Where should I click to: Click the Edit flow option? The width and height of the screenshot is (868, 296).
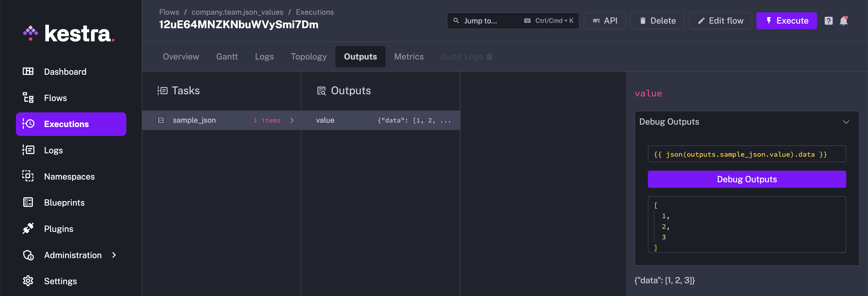pyautogui.click(x=720, y=20)
